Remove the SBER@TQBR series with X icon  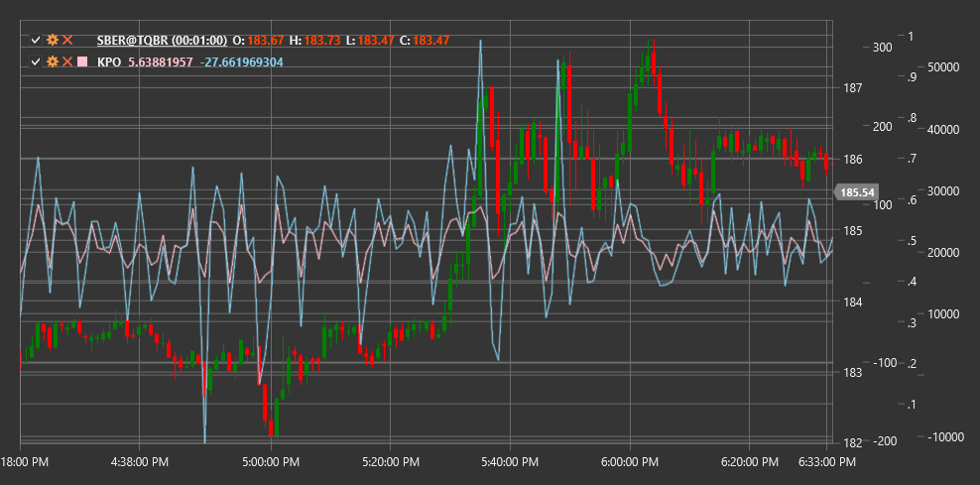67,41
